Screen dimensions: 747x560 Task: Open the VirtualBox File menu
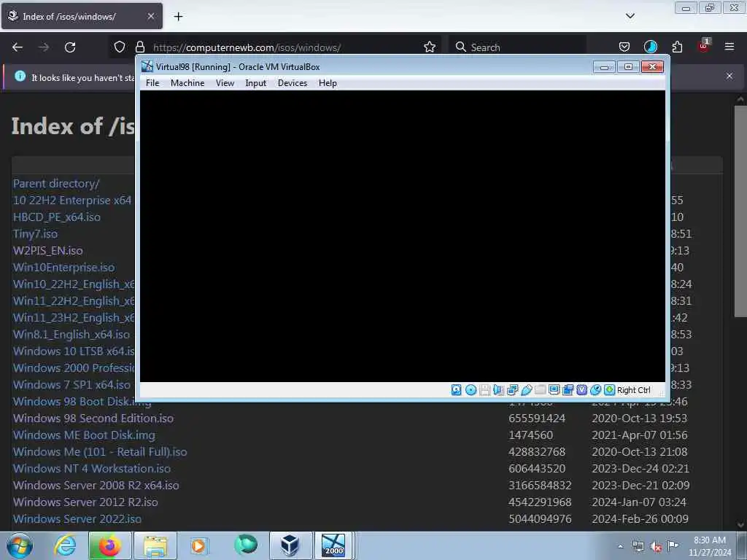click(x=152, y=83)
